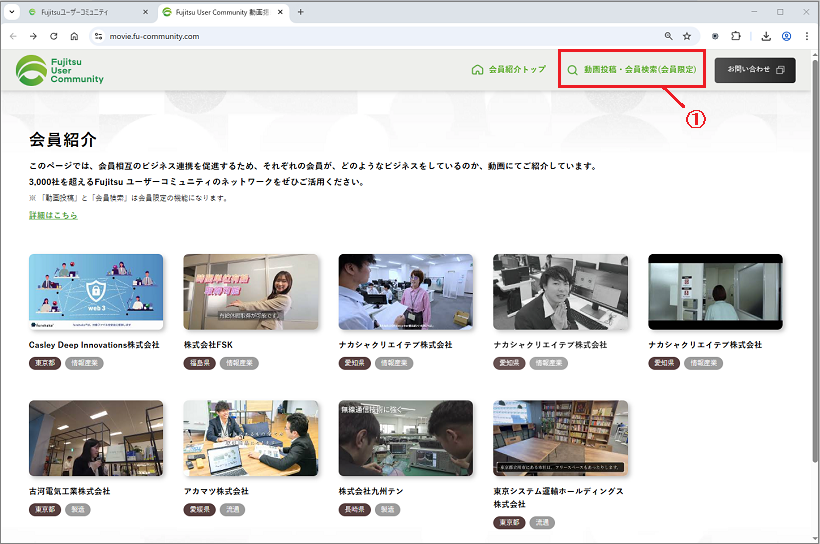Image resolution: width=820 pixels, height=544 pixels.
Task: Click the アカマツ株式会社 company name
Action: 216,491
